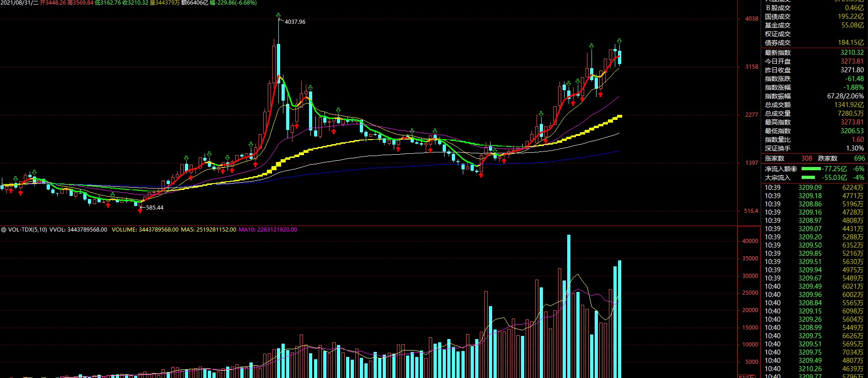Click the 40000 volume axis label

(x=750, y=241)
